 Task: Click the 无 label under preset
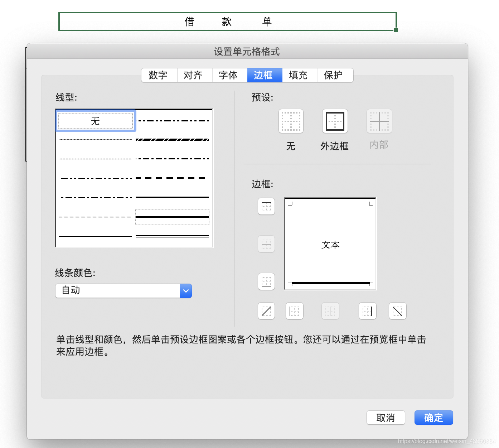click(x=291, y=146)
